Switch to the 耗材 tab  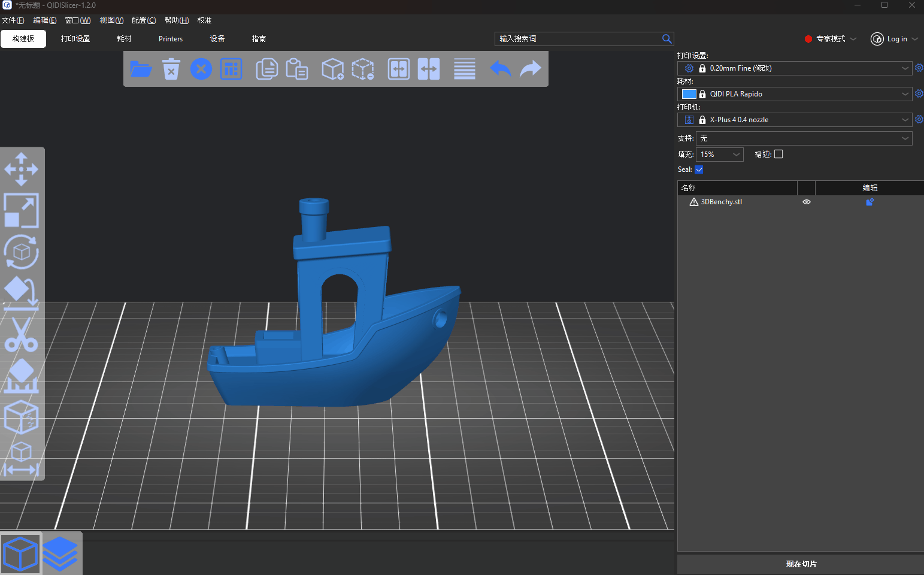(x=125, y=39)
